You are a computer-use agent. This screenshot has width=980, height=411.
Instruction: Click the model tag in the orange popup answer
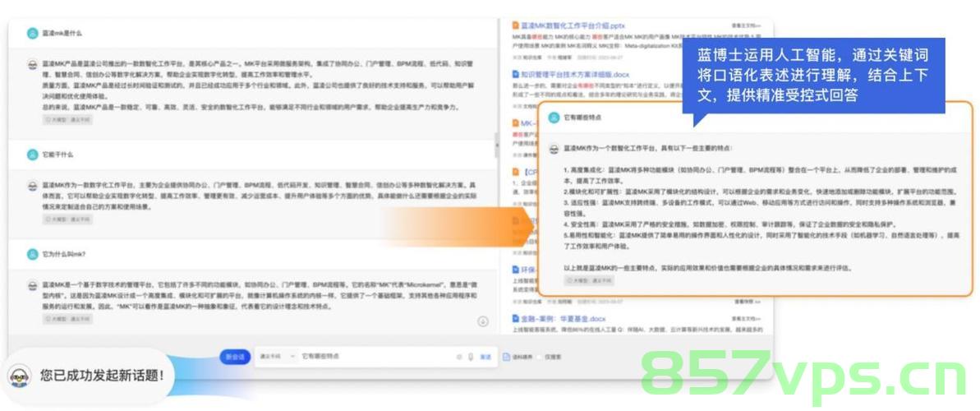(x=589, y=281)
